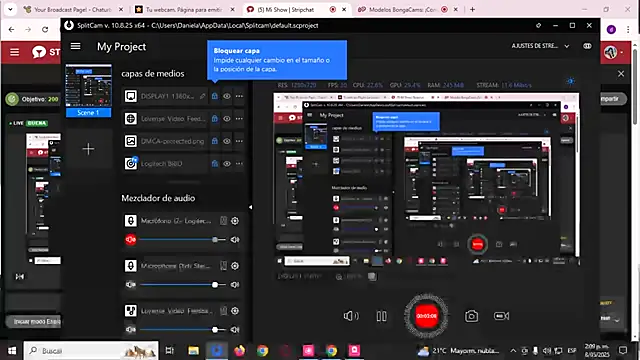640x360 pixels.
Task: Toggle lock on the DISPLAY1 layer
Action: [215, 96]
